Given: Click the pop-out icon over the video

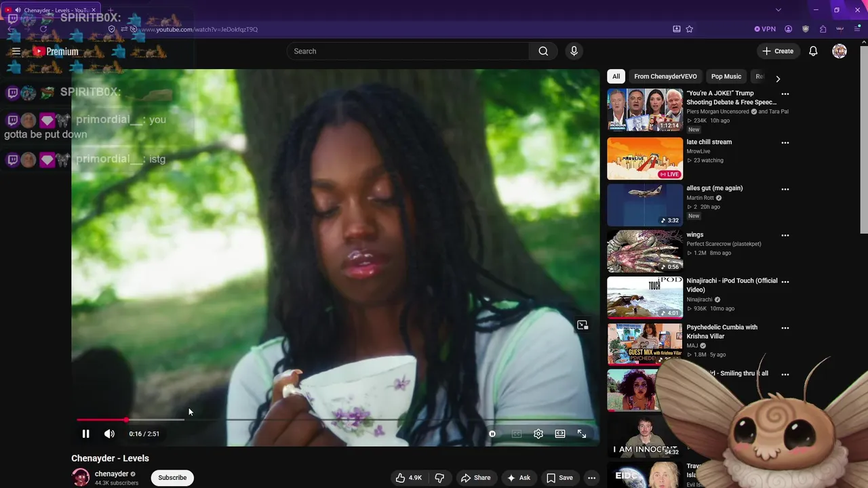Looking at the screenshot, I should point(583,325).
